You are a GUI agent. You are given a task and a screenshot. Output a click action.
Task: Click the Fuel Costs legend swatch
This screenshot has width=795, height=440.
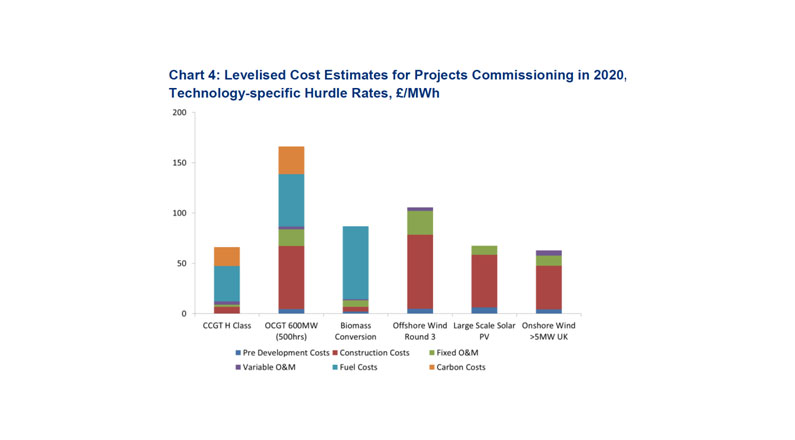coord(335,368)
